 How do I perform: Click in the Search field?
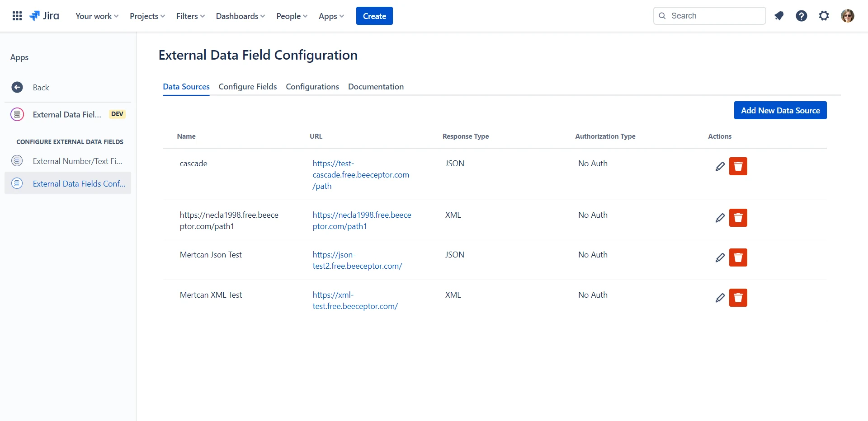710,16
